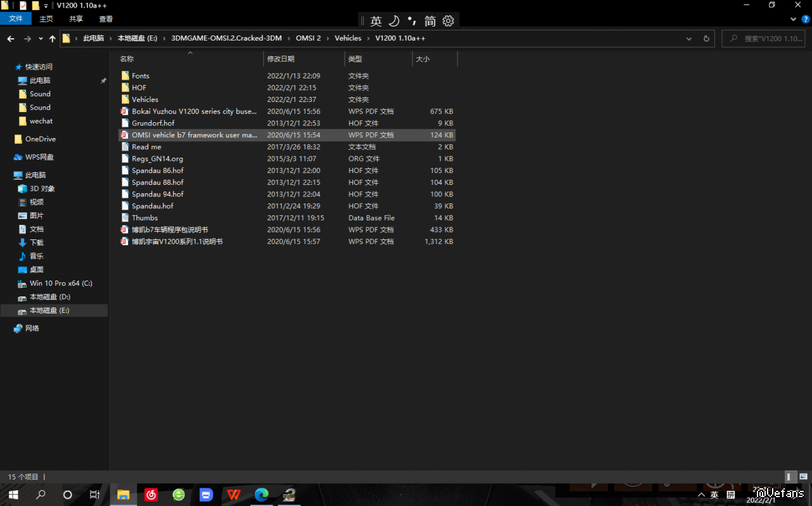Open Customize Quick Access Toolbar dropdown
Viewport: 812px width, 506px height.
point(46,6)
